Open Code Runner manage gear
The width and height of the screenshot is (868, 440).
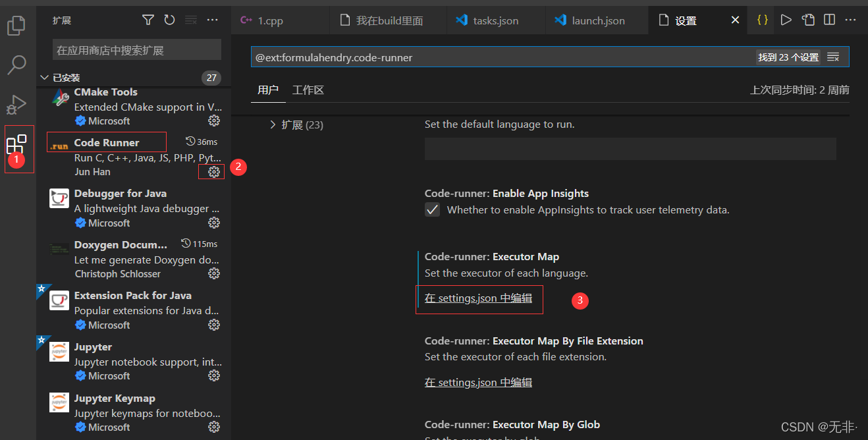pos(214,172)
